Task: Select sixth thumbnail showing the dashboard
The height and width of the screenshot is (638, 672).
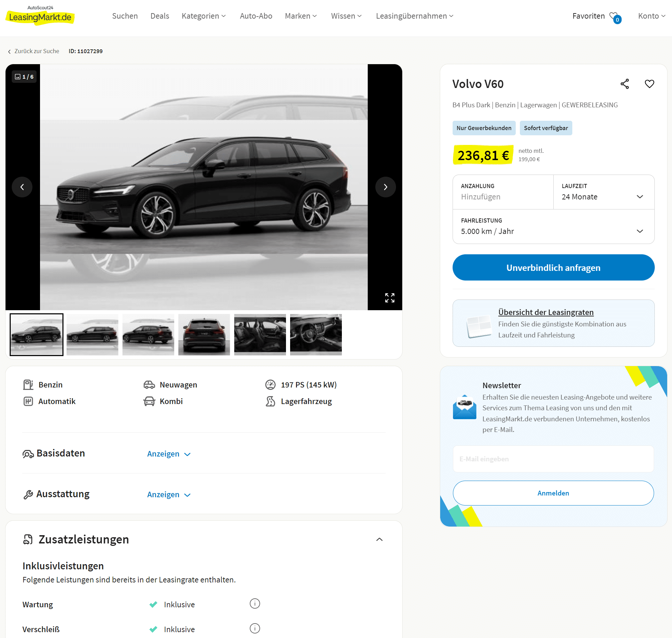Action: 316,335
